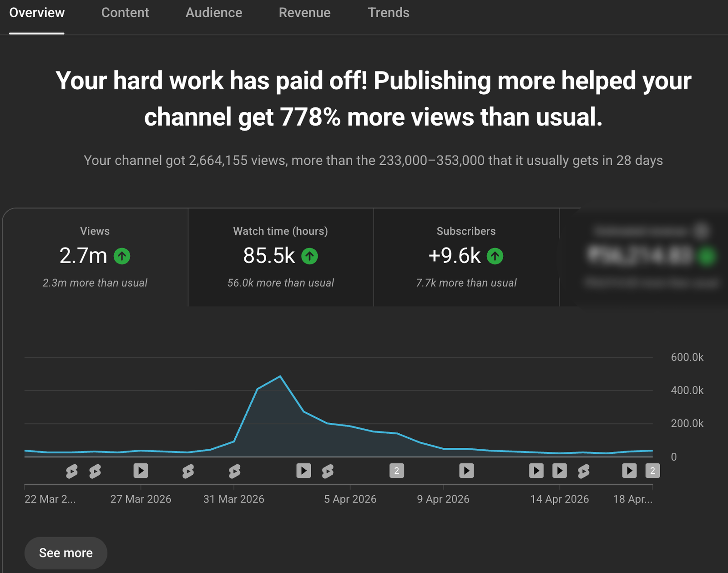
Task: Open the Subscribers metric card
Action: pos(466,257)
